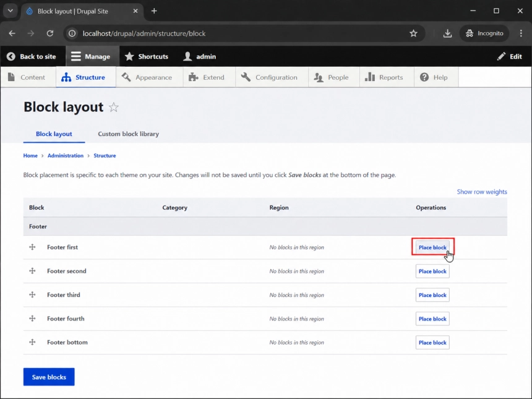Open Chrome three-dot menu

click(521, 33)
